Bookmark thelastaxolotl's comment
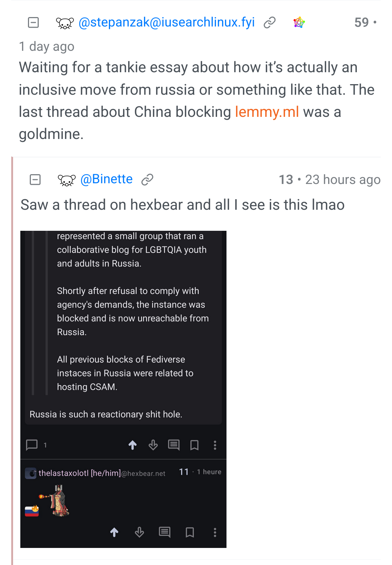Viewport: 392px width, 565px height. point(190,532)
